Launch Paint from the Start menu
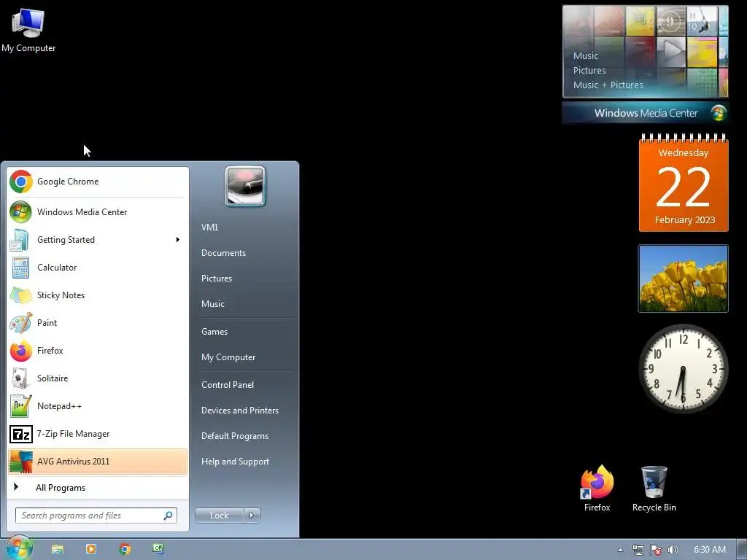 coord(98,323)
